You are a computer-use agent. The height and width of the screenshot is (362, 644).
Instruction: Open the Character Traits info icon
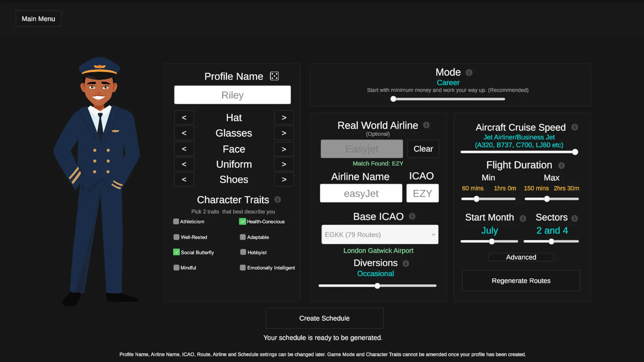(277, 199)
